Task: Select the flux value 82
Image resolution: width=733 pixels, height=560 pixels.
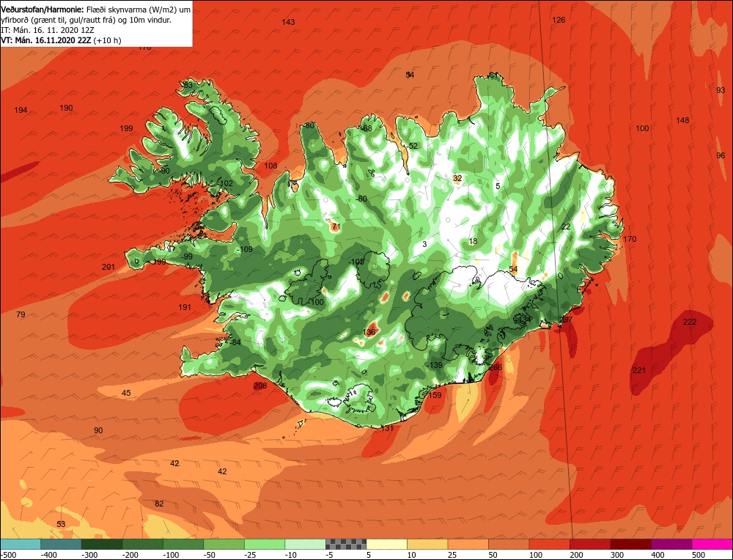Action: (159, 504)
